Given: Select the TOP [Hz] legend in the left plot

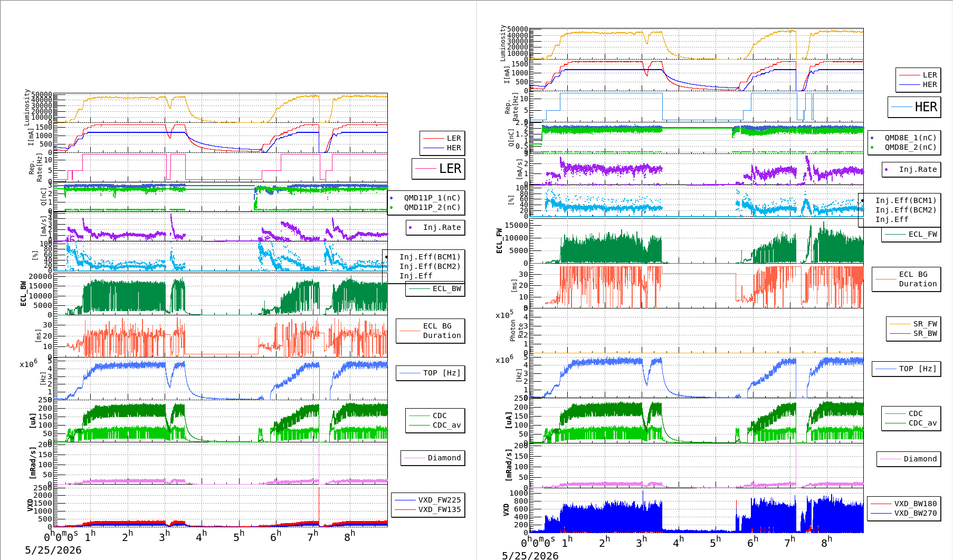Looking at the screenshot, I should click(x=431, y=373).
